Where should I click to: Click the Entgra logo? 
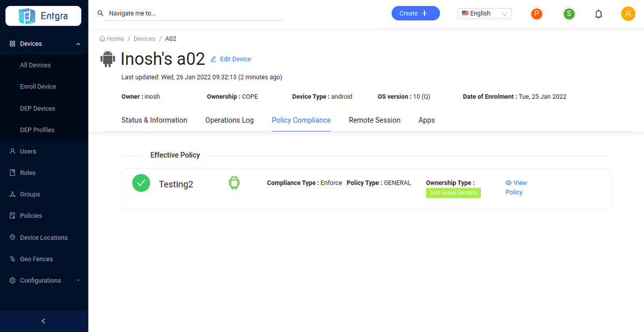point(43,16)
